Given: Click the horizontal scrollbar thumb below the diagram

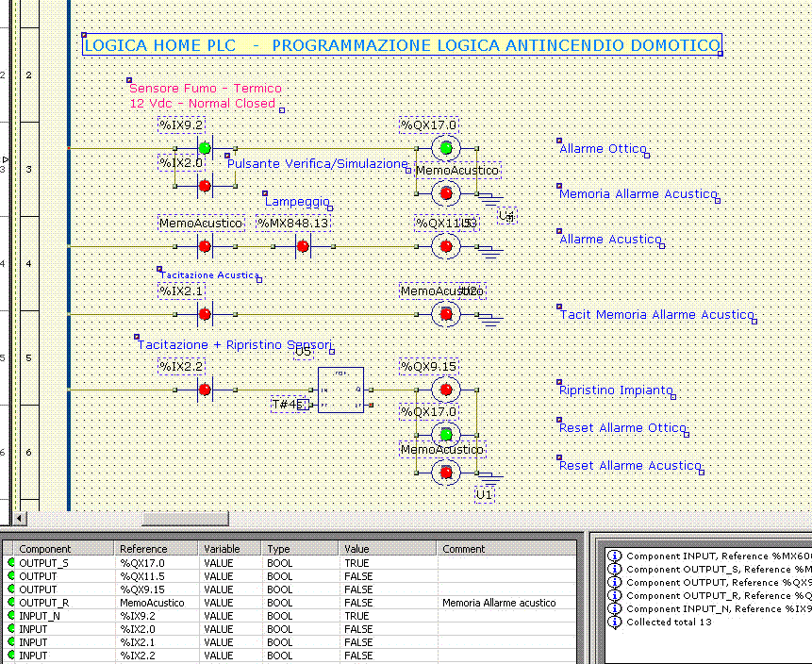Looking at the screenshot, I should [185, 519].
